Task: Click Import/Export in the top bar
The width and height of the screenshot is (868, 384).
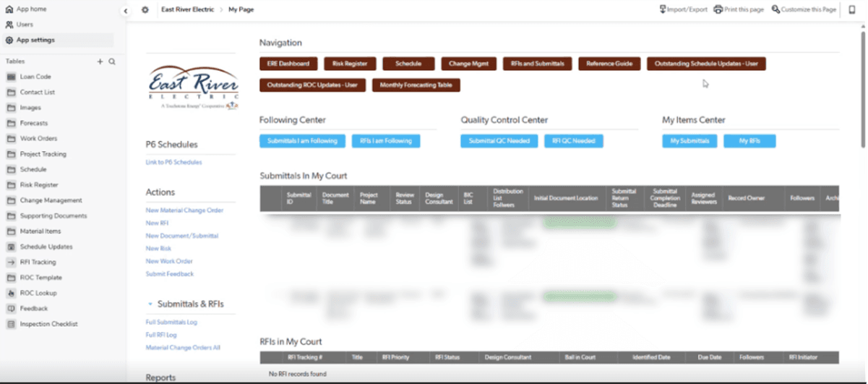Action: pyautogui.click(x=683, y=9)
